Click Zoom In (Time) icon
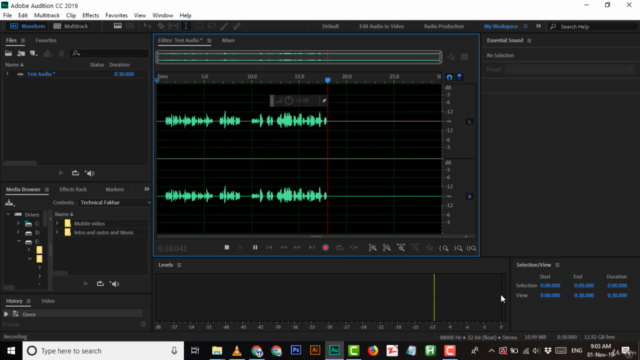640x360 pixels. tap(401, 248)
